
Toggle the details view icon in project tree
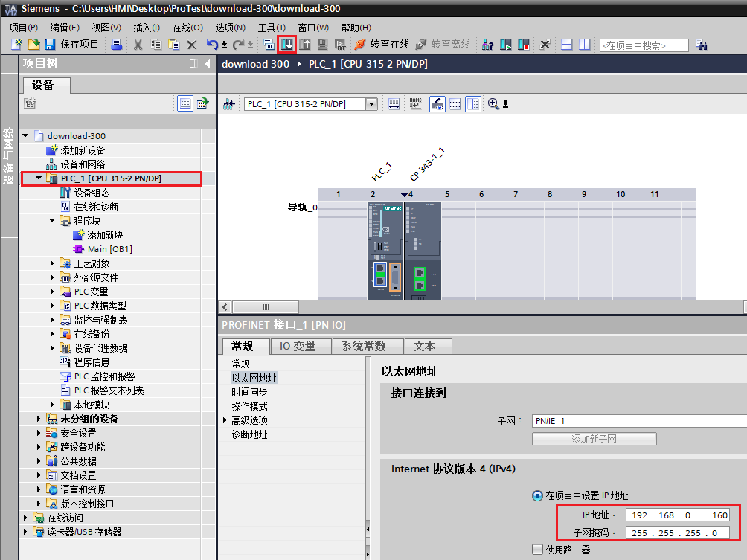tap(185, 103)
